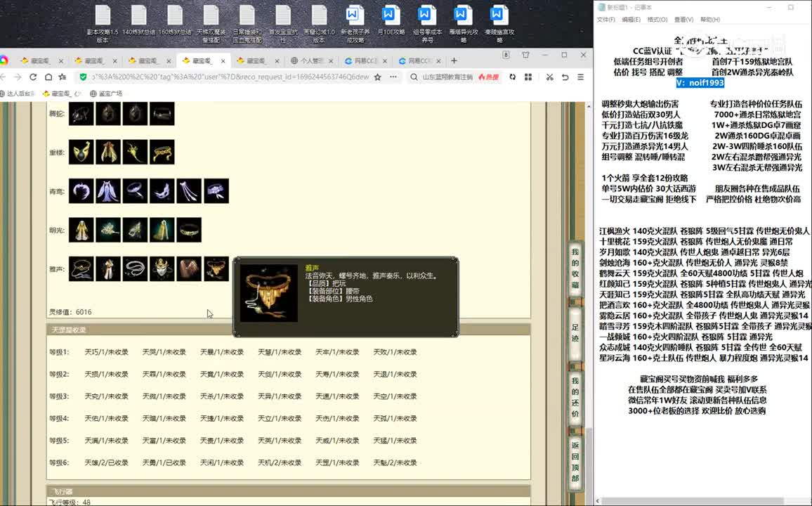The height and width of the screenshot is (506, 812).
Task: Open the 副本攻略1.5版本 desktop file
Action: (x=103, y=24)
